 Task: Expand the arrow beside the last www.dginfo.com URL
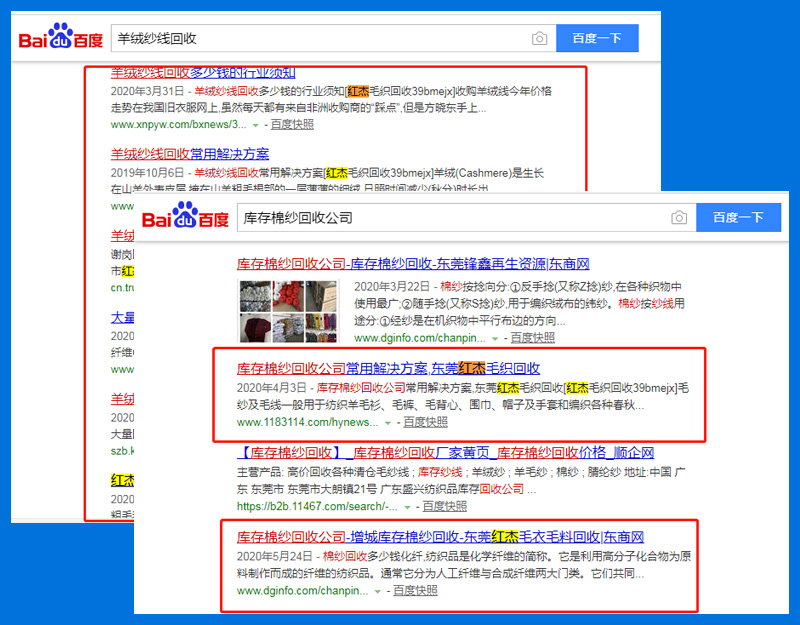[x=378, y=591]
